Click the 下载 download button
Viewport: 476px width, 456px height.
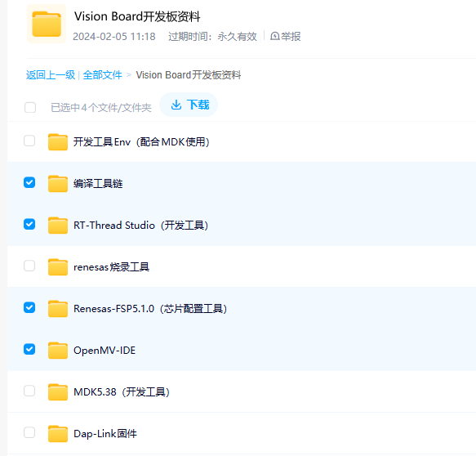[189, 105]
